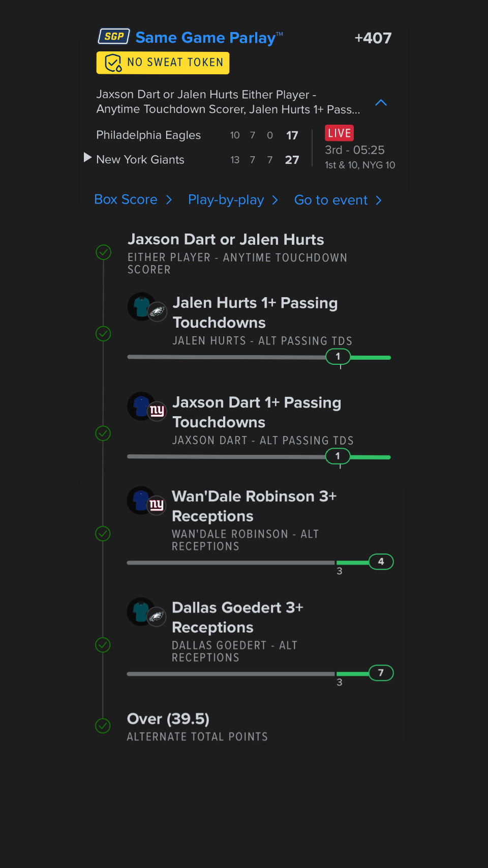Image resolution: width=488 pixels, height=868 pixels.
Task: Collapse the parlay details chevron
Action: tap(381, 103)
